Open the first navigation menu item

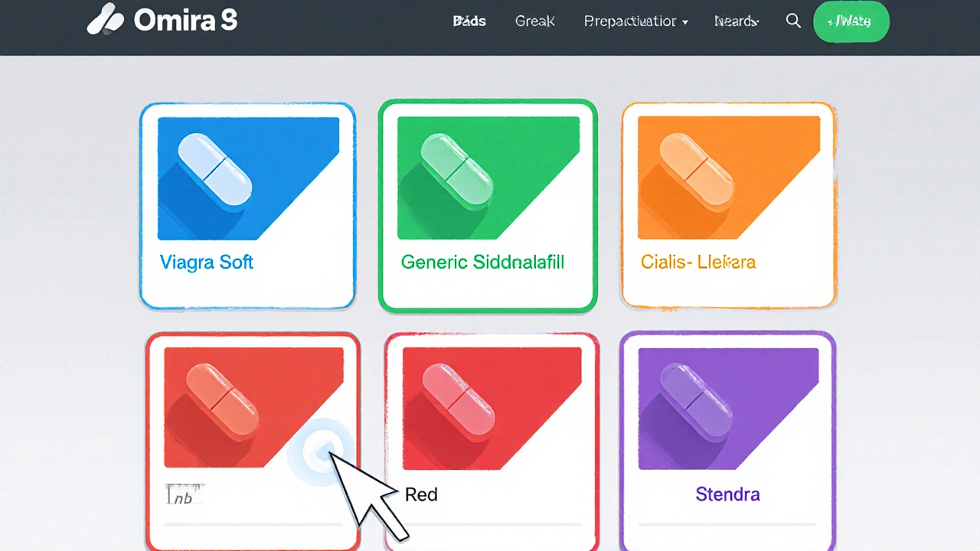[x=469, y=21]
